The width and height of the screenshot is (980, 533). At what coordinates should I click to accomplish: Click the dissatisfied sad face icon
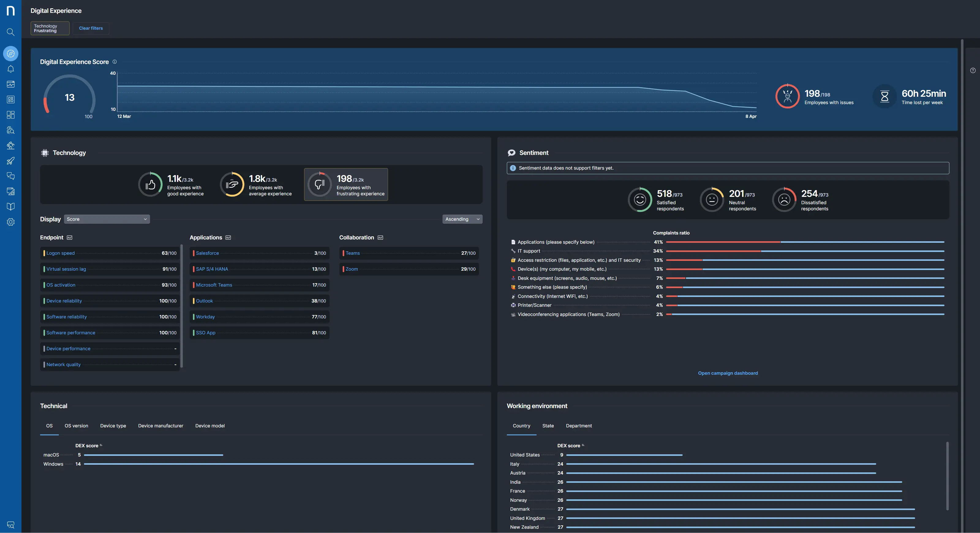click(784, 200)
